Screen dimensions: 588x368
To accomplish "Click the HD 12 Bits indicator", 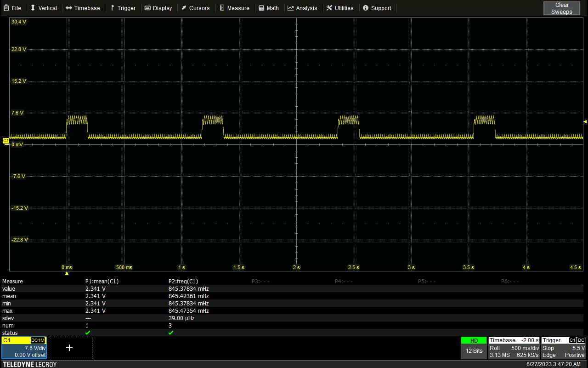I will (x=474, y=348).
